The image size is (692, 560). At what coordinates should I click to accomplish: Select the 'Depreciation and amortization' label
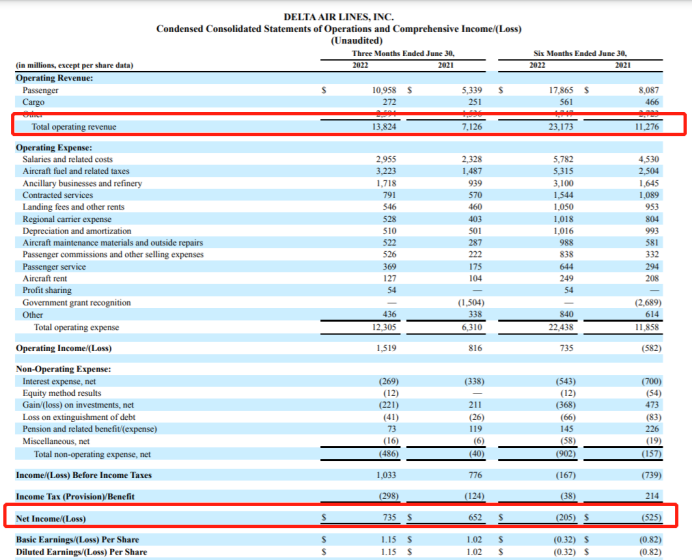tap(77, 231)
